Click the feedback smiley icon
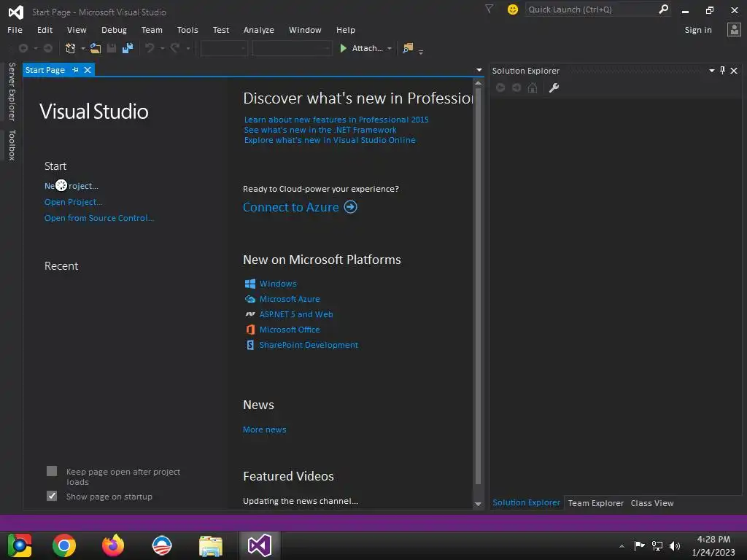Screen dimensions: 747x560 click(x=513, y=9)
